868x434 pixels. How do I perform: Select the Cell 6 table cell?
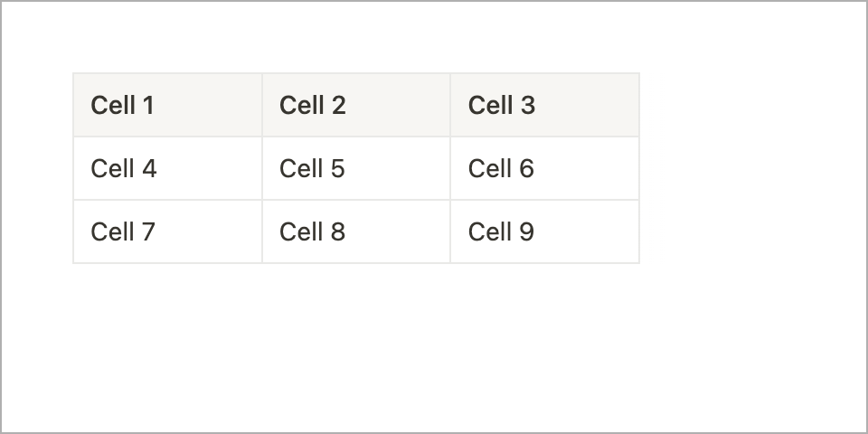(544, 169)
